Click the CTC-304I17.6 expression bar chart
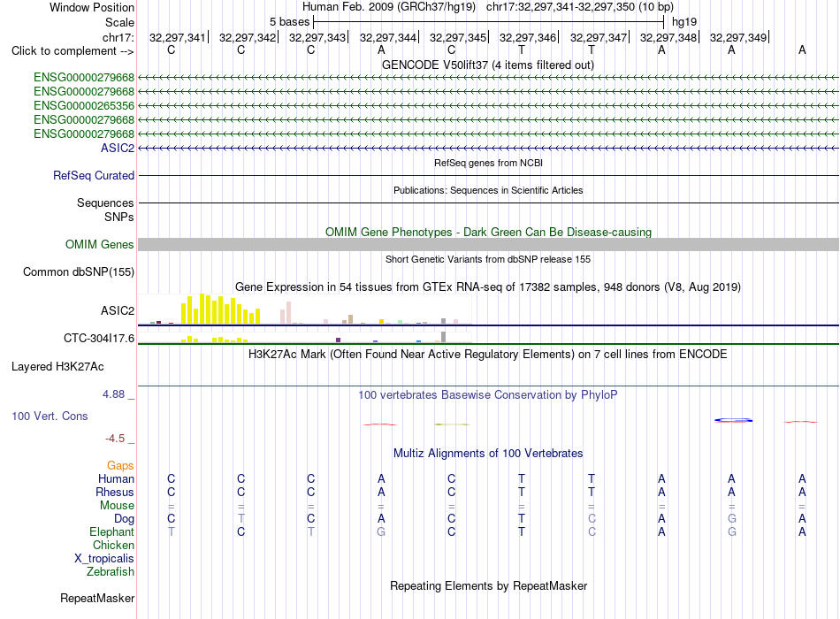The height and width of the screenshot is (619, 840). (305, 337)
